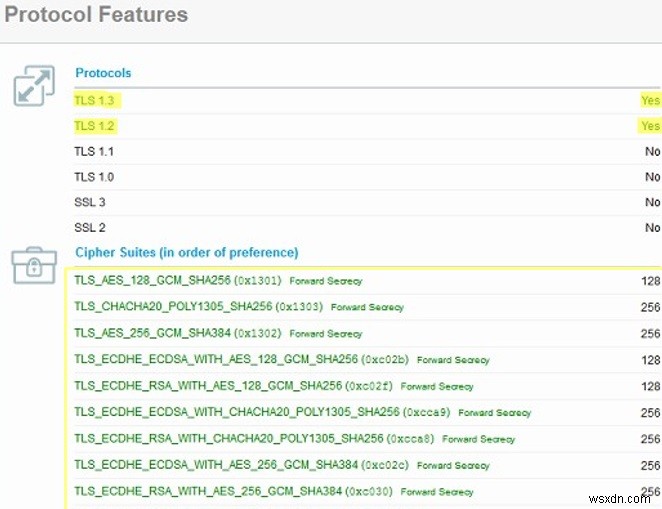Select TLS_ECDHE_ECDSA_WITH_CHACHA20_POLY1305_SHA256 cipher entry

(236, 412)
